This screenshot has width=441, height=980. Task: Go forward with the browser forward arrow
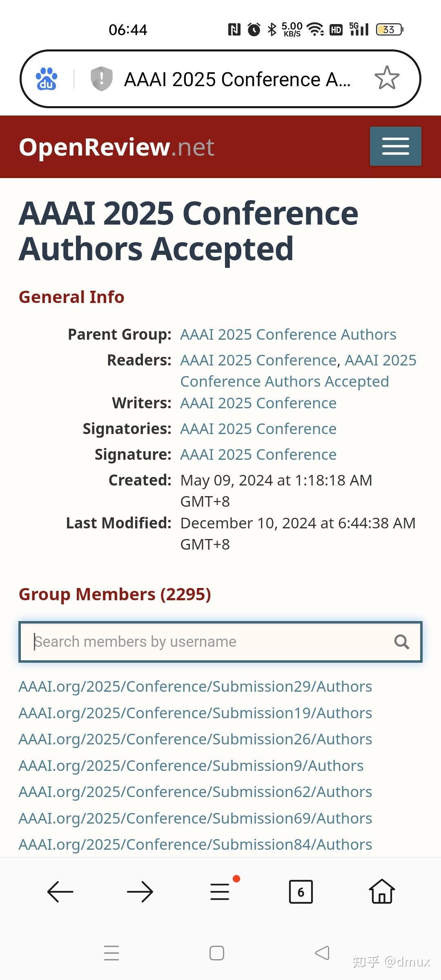140,892
